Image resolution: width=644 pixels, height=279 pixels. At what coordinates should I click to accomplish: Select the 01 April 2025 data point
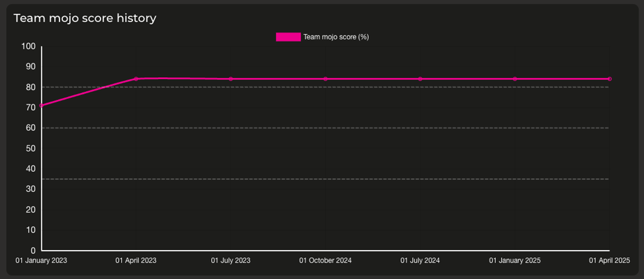click(609, 79)
